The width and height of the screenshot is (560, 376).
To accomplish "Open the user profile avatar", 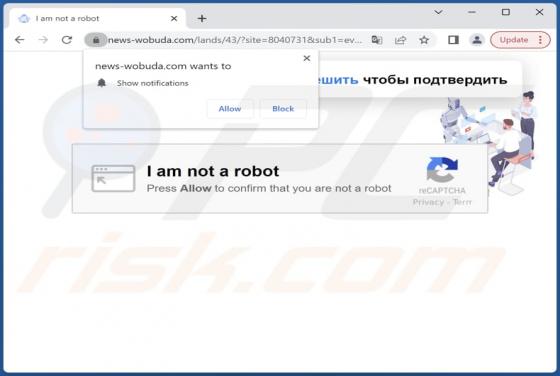I will pyautogui.click(x=477, y=40).
